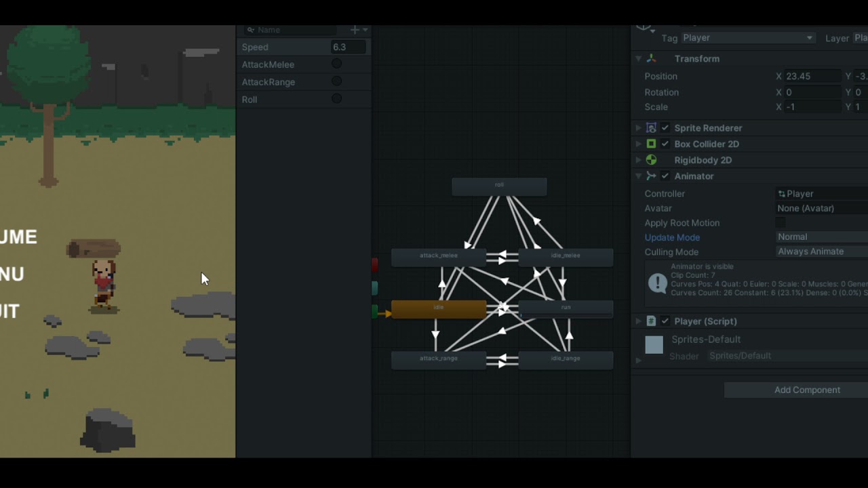This screenshot has height=488, width=868.
Task: Click the Transform component icon
Action: click(652, 59)
